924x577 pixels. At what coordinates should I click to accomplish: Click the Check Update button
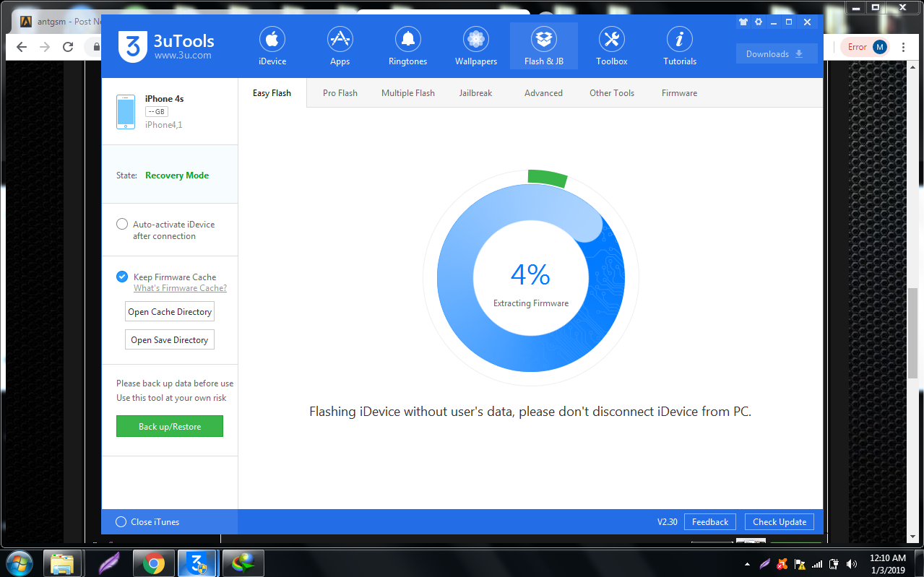[780, 522]
